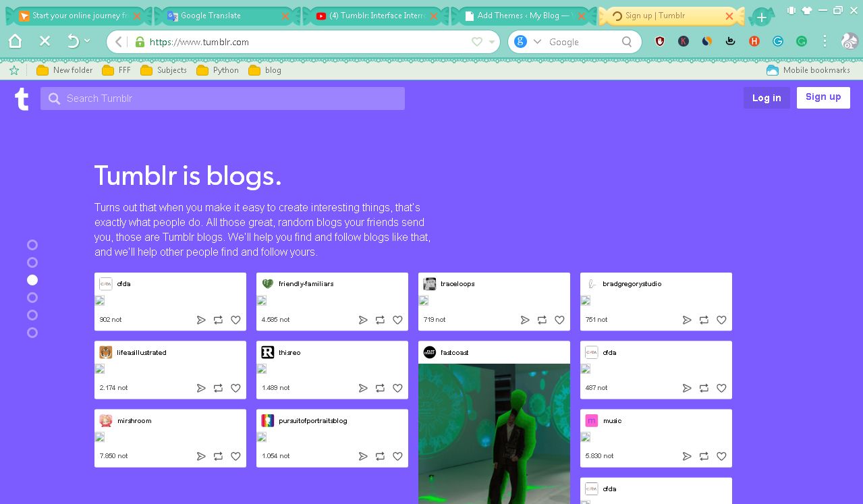Expand the extensions overflow menu
The image size is (863, 504).
pyautogui.click(x=824, y=41)
